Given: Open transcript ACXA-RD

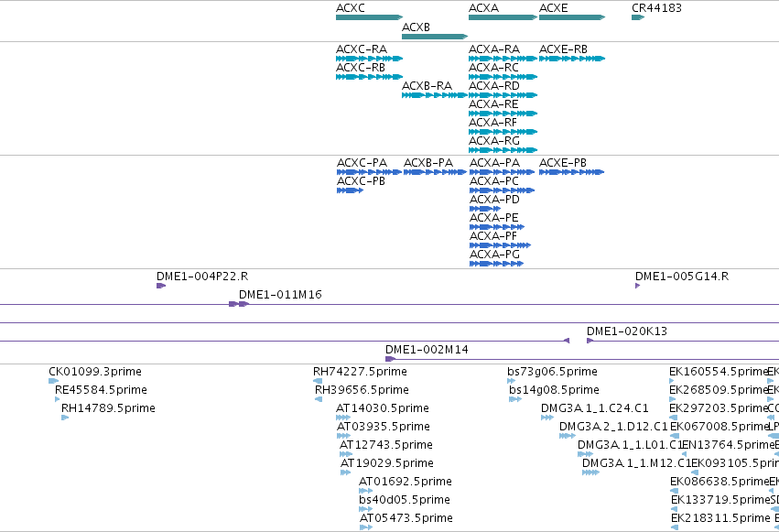Looking at the screenshot, I should point(503,95).
